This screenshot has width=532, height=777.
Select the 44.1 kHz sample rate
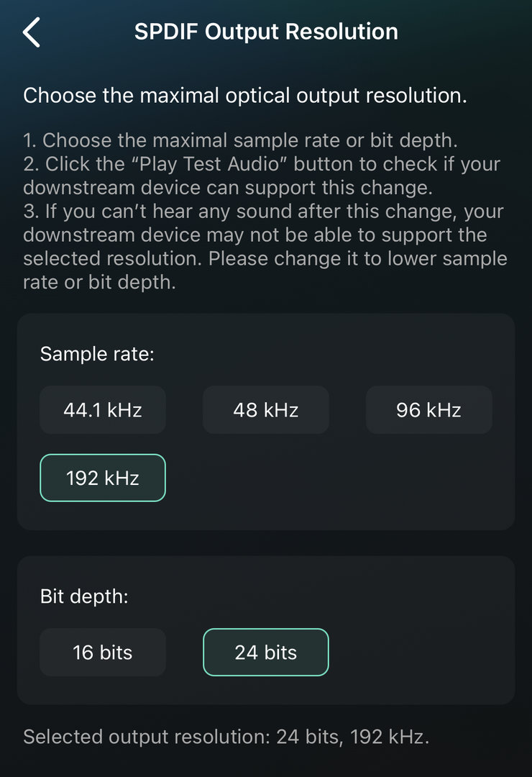tap(103, 410)
